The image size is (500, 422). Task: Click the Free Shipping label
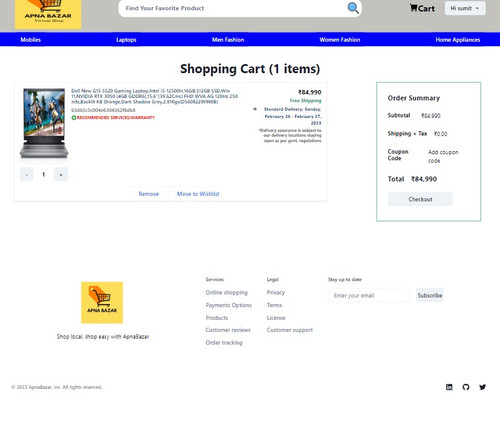tap(305, 100)
